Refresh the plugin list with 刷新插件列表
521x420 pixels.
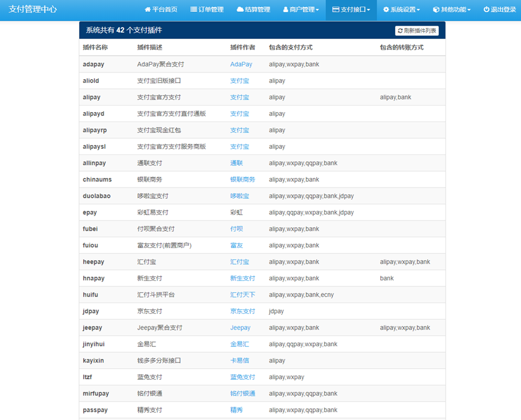click(417, 31)
